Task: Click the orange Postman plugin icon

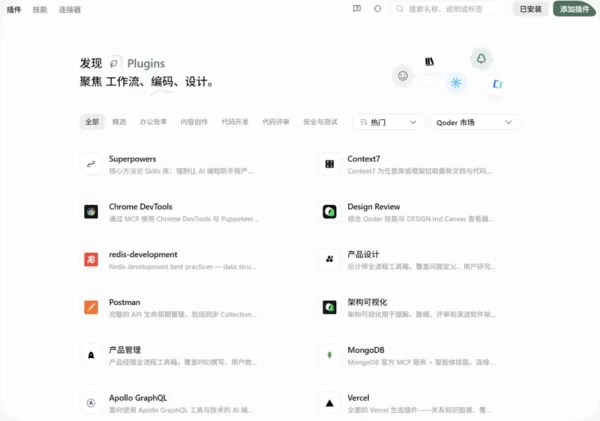Action: point(91,307)
